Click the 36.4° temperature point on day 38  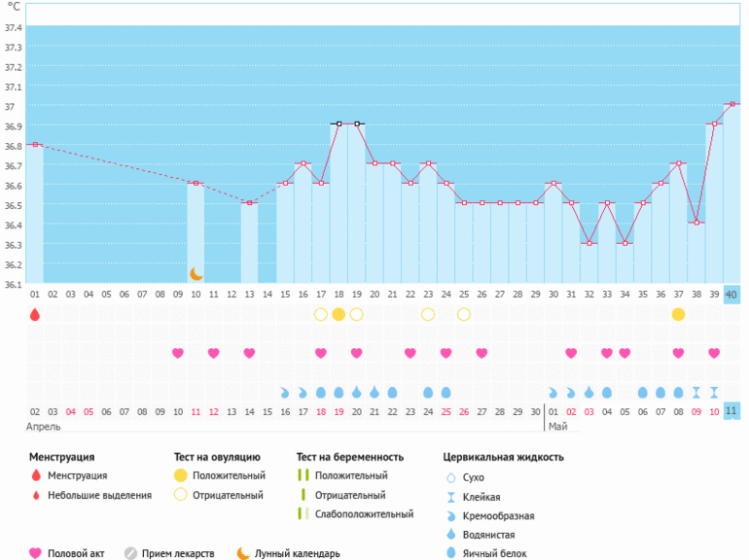coord(695,224)
